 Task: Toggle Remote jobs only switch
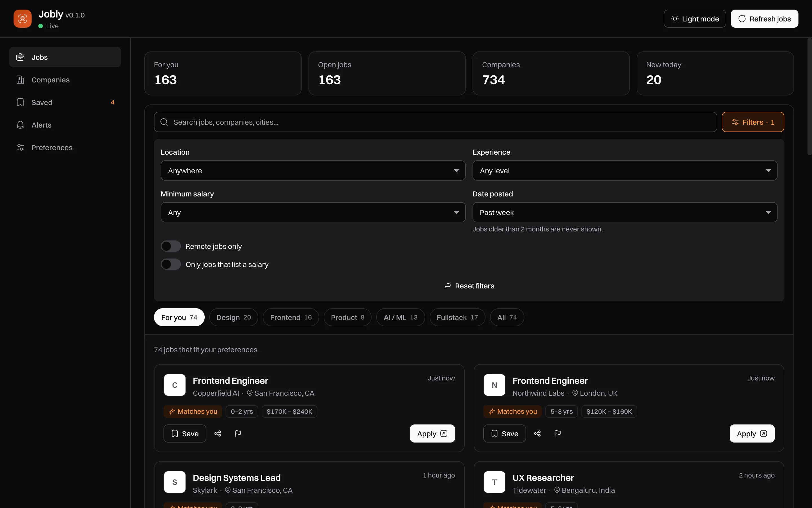[x=171, y=246]
